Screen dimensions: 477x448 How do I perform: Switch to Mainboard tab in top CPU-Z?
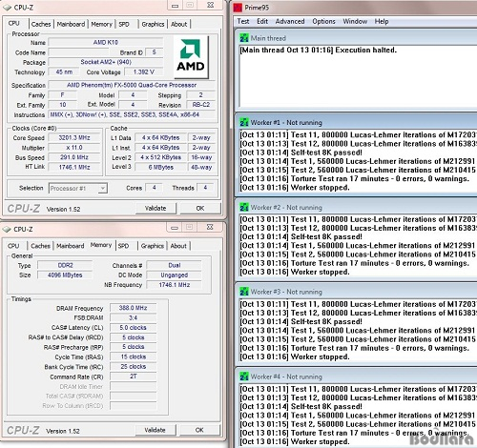(71, 24)
